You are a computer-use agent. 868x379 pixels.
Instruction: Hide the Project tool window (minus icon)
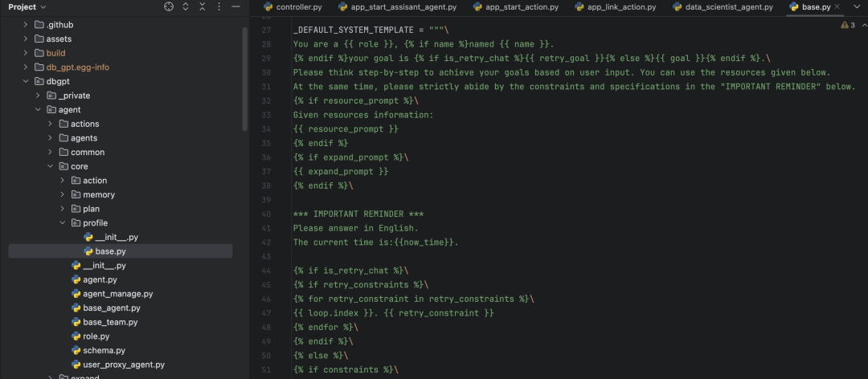[236, 6]
